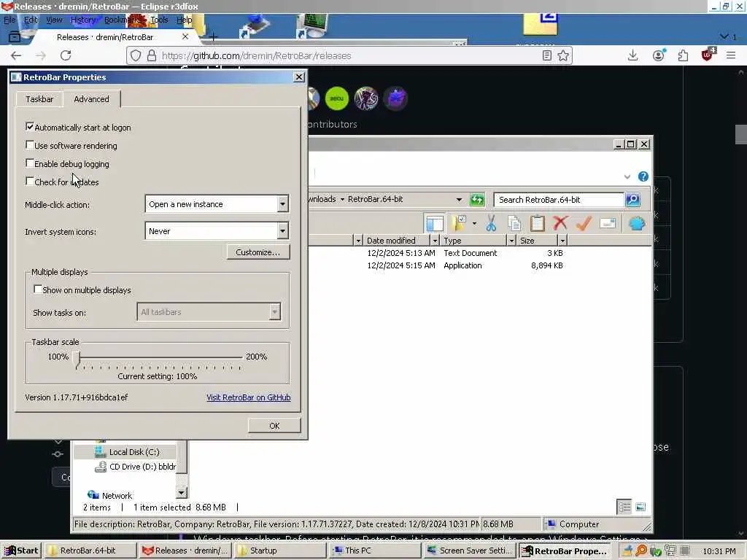Viewport: 747px width, 560px height.
Task: Open the Explorer help question mark icon
Action: (643, 176)
